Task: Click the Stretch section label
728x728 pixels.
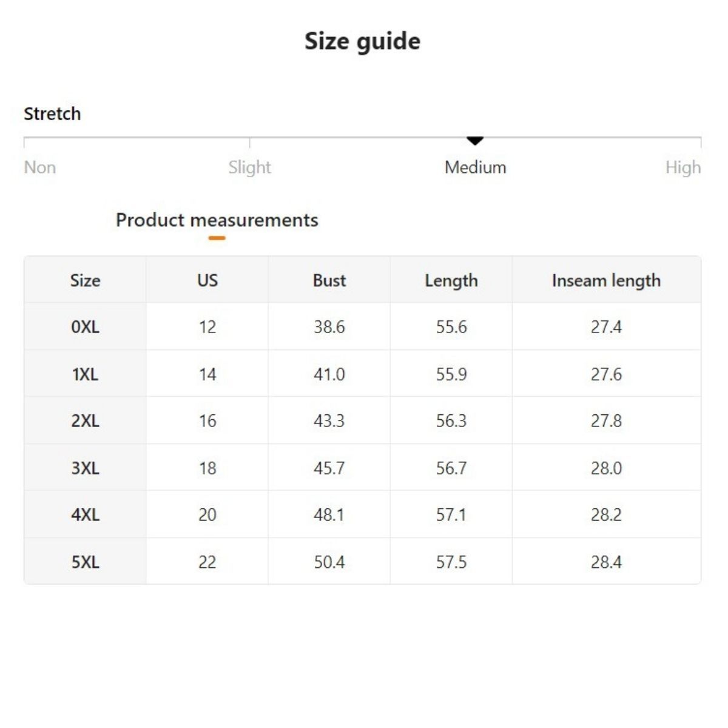Action: point(52,113)
